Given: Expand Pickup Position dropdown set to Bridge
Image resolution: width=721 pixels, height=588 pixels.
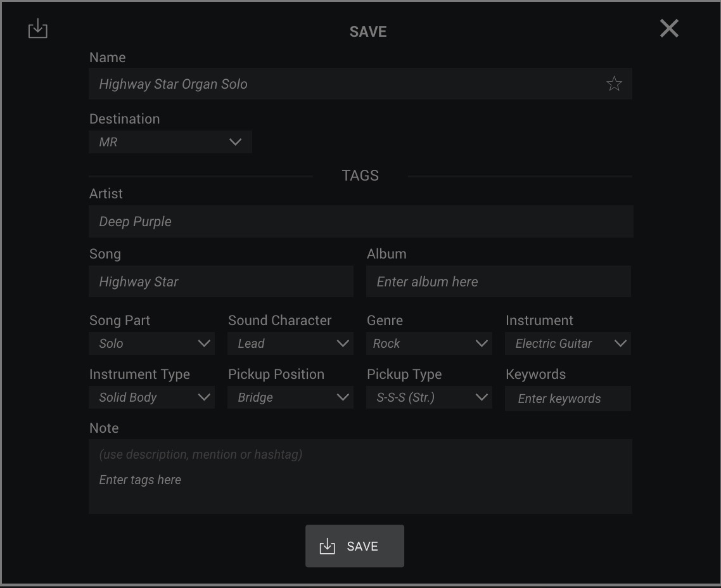Looking at the screenshot, I should pyautogui.click(x=291, y=397).
